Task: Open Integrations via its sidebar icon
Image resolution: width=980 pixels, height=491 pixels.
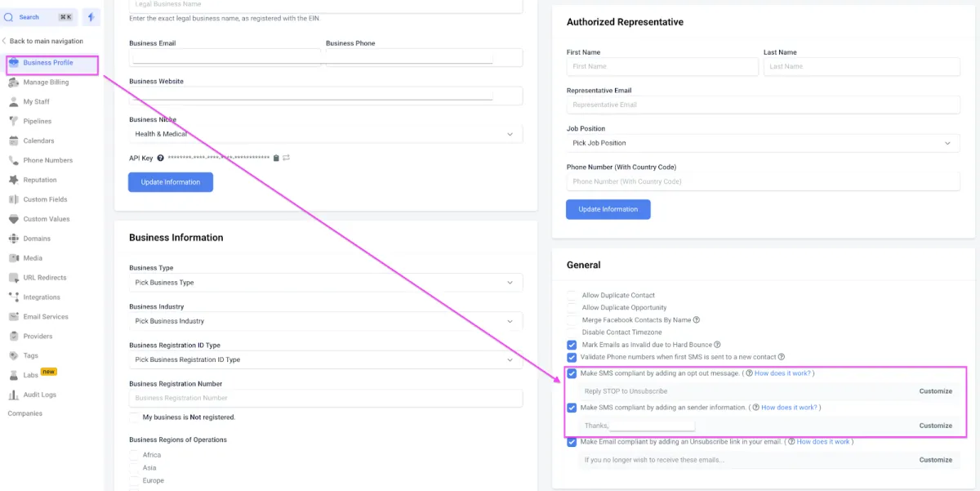Action: point(14,297)
